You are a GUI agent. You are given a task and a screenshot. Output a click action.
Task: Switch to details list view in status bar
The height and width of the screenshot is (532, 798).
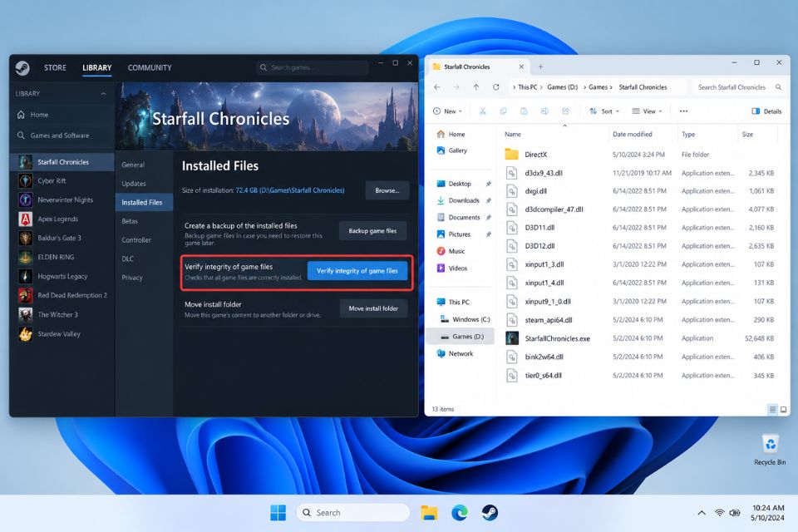772,409
